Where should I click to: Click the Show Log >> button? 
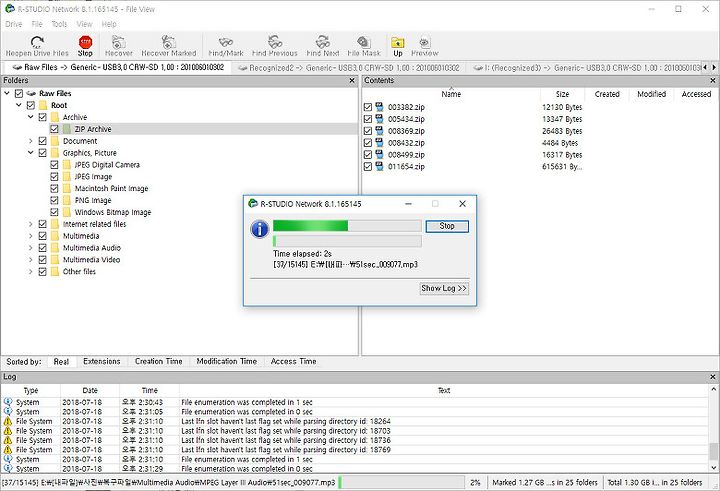pos(444,288)
